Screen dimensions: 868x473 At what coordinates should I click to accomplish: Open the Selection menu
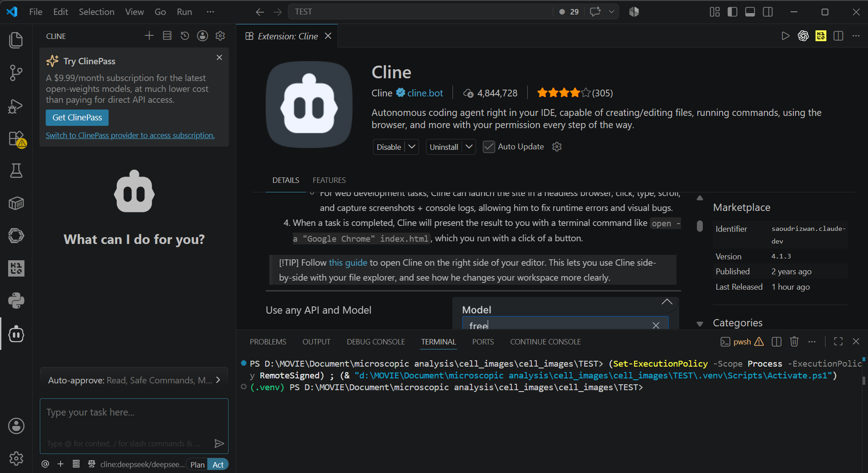point(96,12)
